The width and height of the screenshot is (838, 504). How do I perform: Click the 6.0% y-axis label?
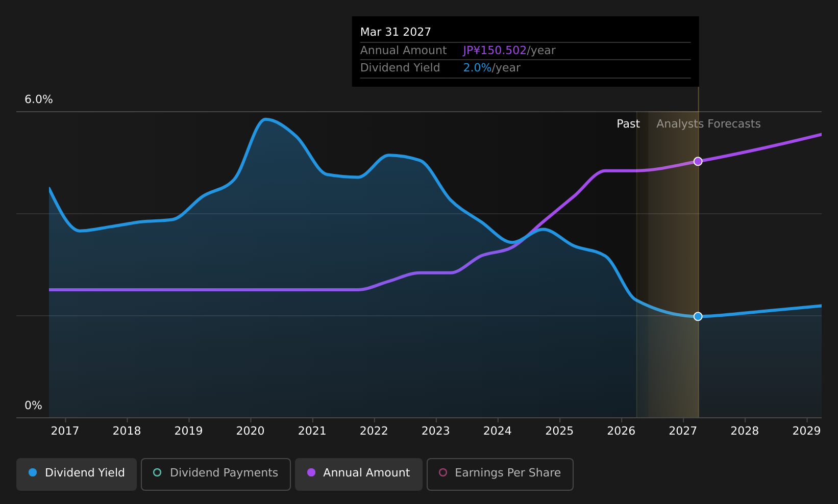(x=39, y=99)
